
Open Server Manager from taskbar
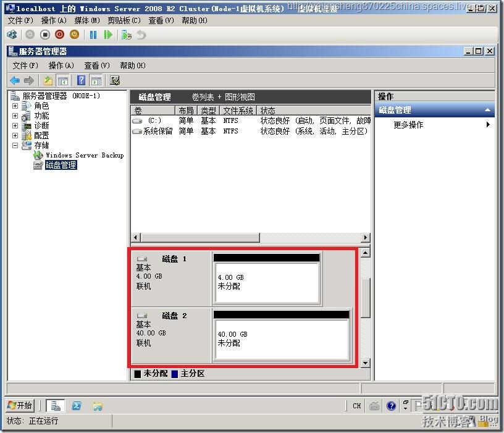click(56, 406)
